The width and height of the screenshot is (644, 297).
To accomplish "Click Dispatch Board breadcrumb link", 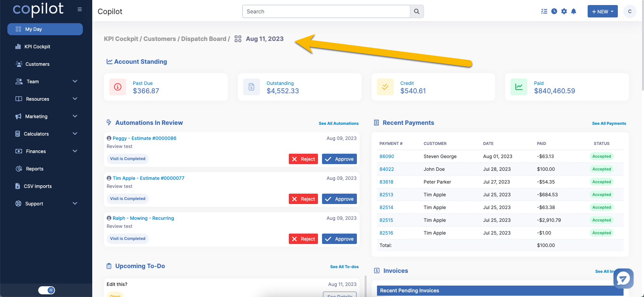I will pos(204,39).
